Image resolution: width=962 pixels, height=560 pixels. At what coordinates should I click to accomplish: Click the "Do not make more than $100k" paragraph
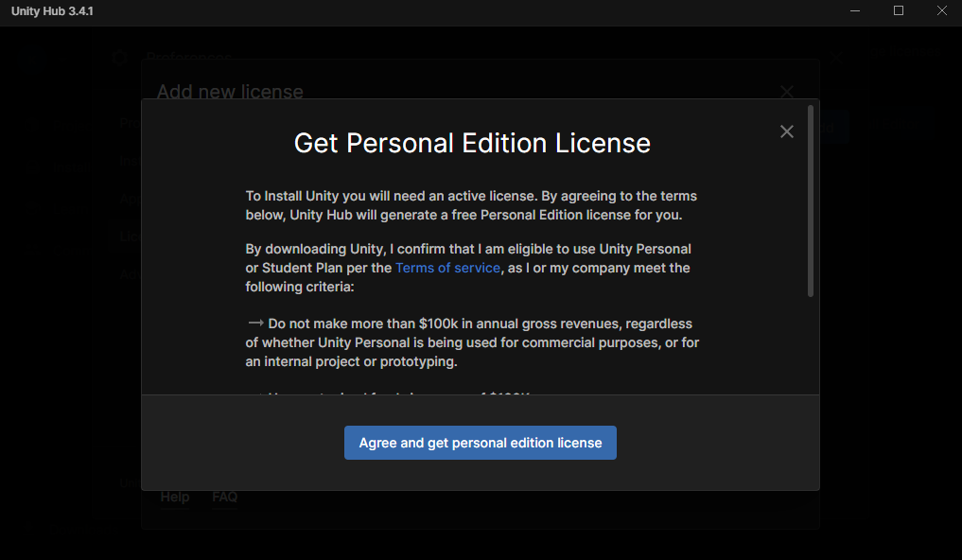click(x=472, y=342)
